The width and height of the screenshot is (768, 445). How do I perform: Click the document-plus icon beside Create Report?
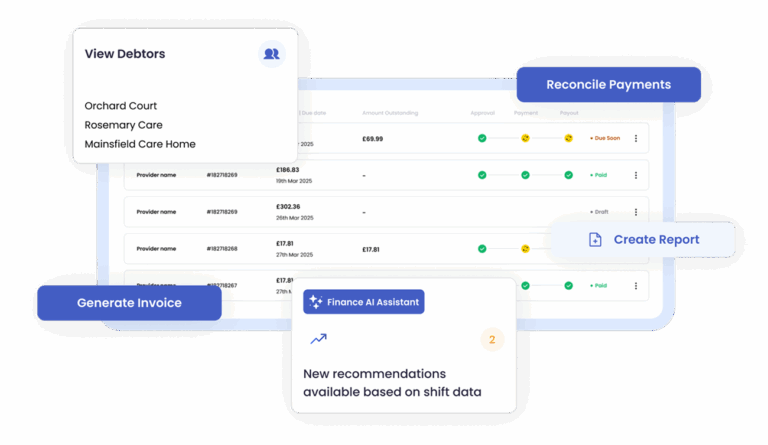595,240
